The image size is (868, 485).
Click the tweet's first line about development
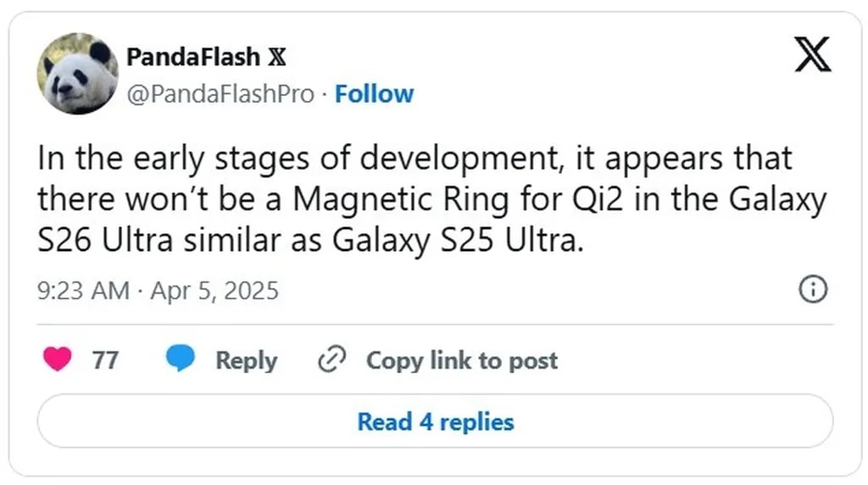point(415,159)
